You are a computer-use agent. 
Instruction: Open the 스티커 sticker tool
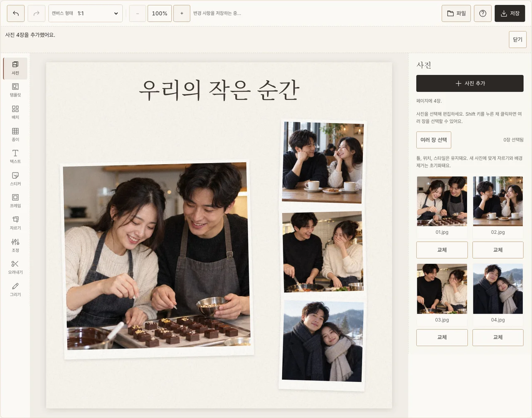tap(15, 179)
